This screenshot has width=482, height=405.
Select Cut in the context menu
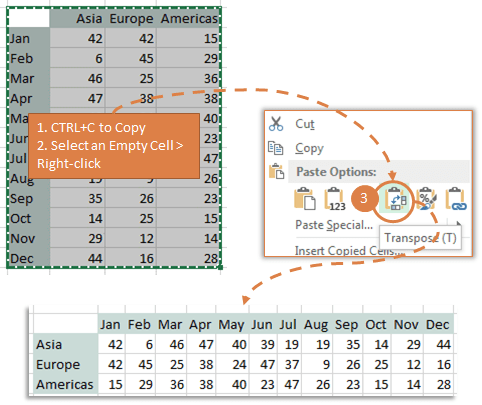pos(305,124)
